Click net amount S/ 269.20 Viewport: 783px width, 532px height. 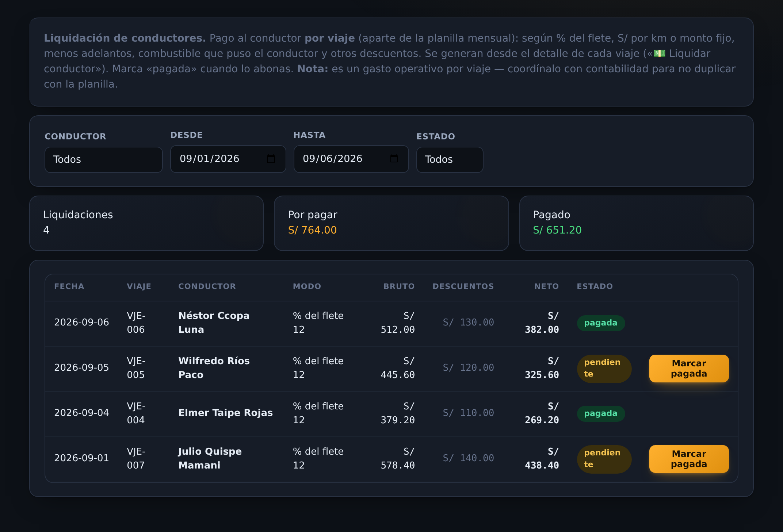[542, 413]
